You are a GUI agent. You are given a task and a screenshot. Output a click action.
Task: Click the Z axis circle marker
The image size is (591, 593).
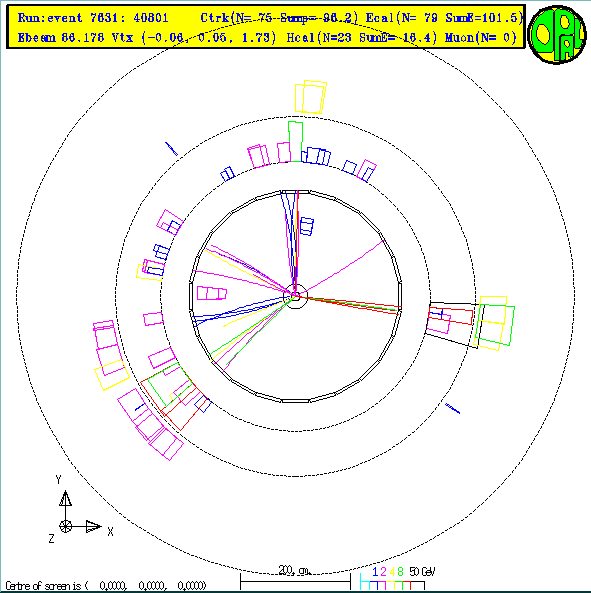(x=65, y=526)
